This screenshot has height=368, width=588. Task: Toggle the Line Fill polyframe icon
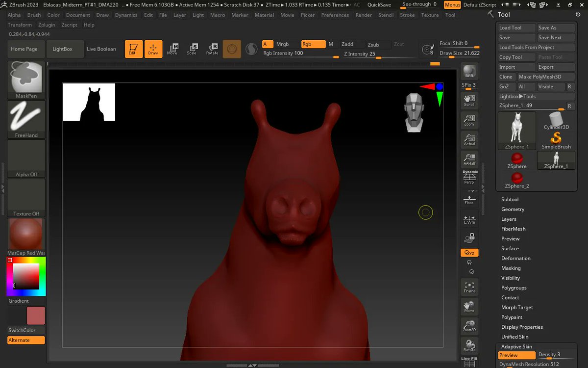point(469,362)
